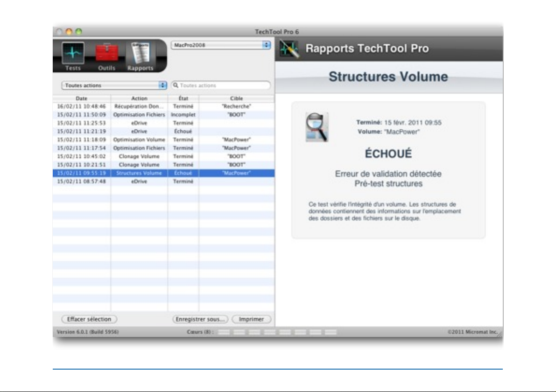The height and width of the screenshot is (392, 556).
Task: Select the eDrive report dated 15/02/11 11:25:53
Action: pos(163,123)
